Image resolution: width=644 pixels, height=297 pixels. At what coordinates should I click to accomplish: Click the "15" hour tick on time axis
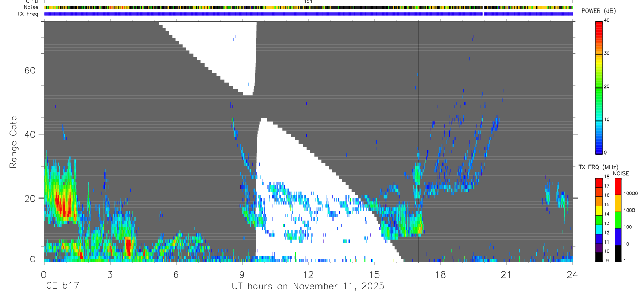pyautogui.click(x=374, y=274)
